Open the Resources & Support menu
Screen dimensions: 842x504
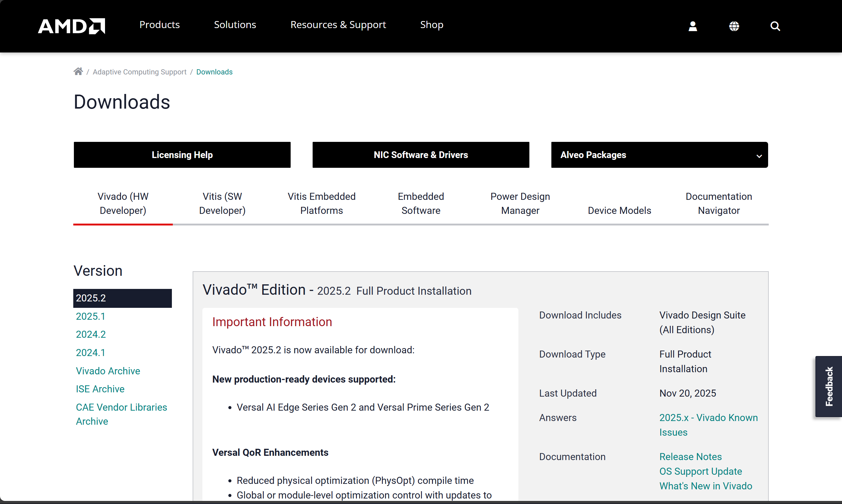[338, 25]
